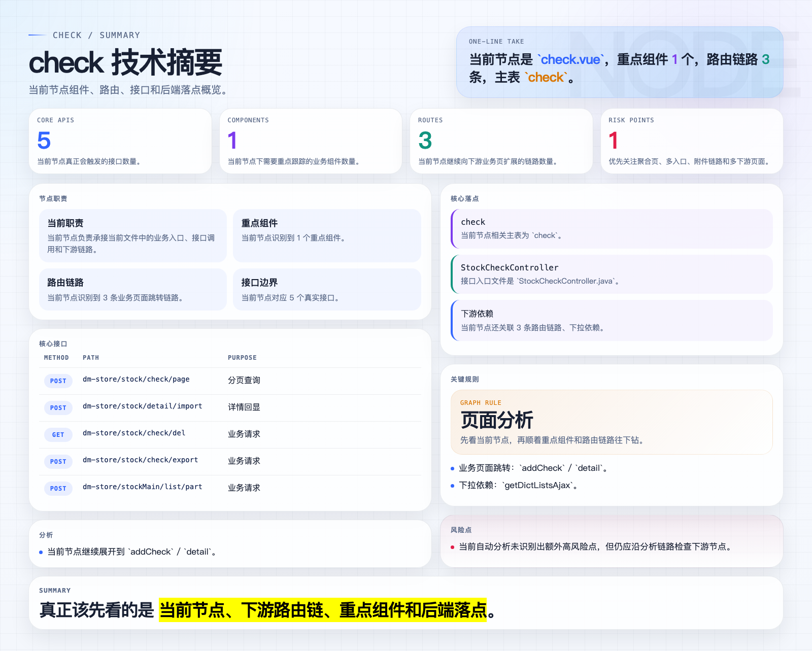This screenshot has height=651, width=812.
Task: Click the RISK POINTS count number 1
Action: point(613,141)
